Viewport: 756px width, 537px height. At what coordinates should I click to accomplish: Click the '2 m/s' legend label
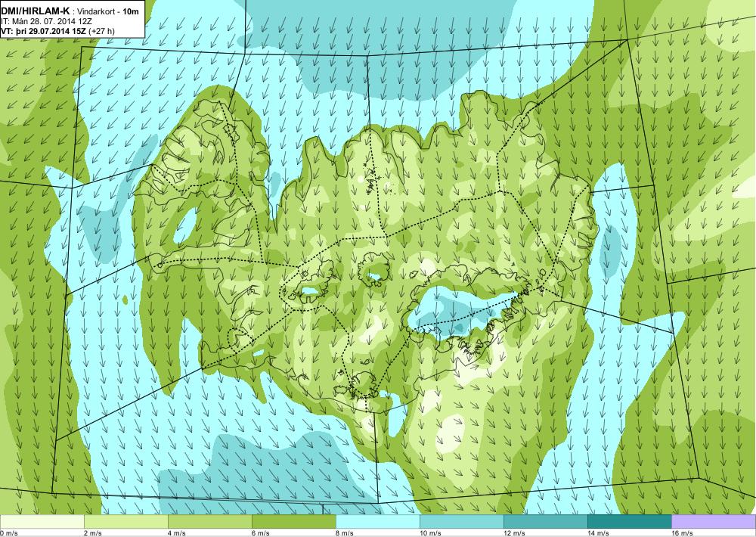(94, 533)
